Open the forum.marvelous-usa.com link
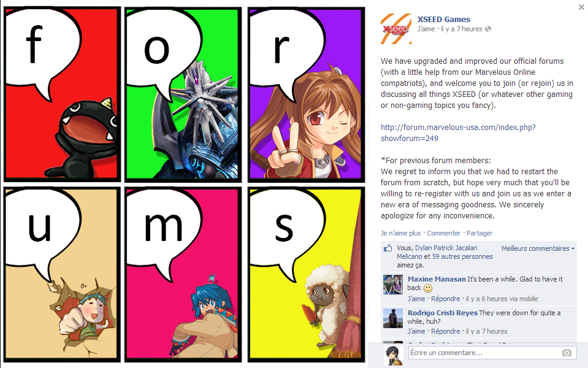Image resolution: width=588 pixels, height=368 pixels. 458,133
